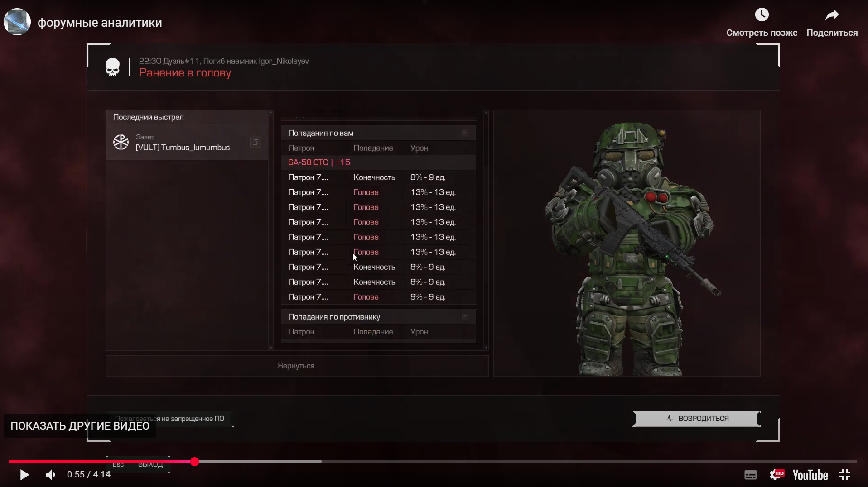Click the ВОЗРОДИТЬСЯ respawn button
The width and height of the screenshot is (868, 487).
pyautogui.click(x=696, y=419)
